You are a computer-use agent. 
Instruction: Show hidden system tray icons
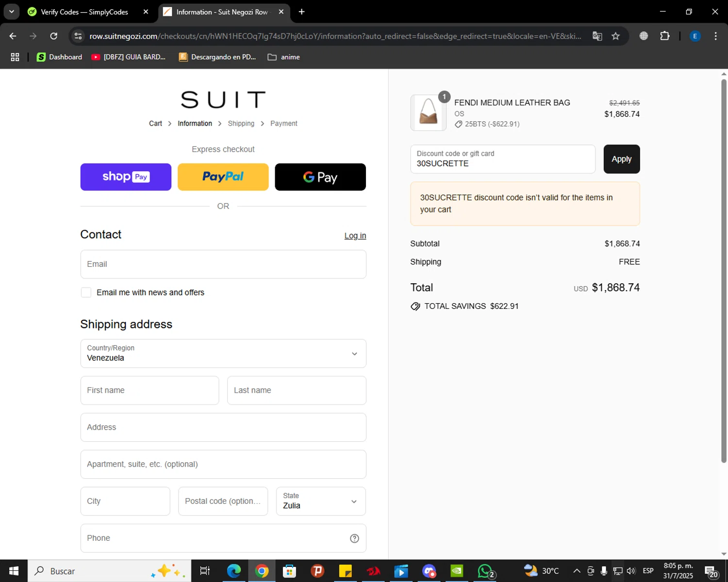577,571
